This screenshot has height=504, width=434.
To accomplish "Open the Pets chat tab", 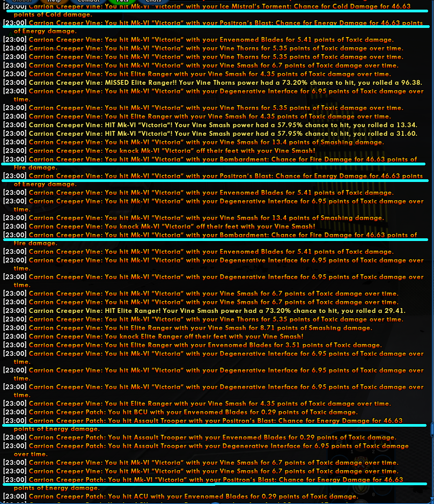I will pyautogui.click(x=122, y=1).
